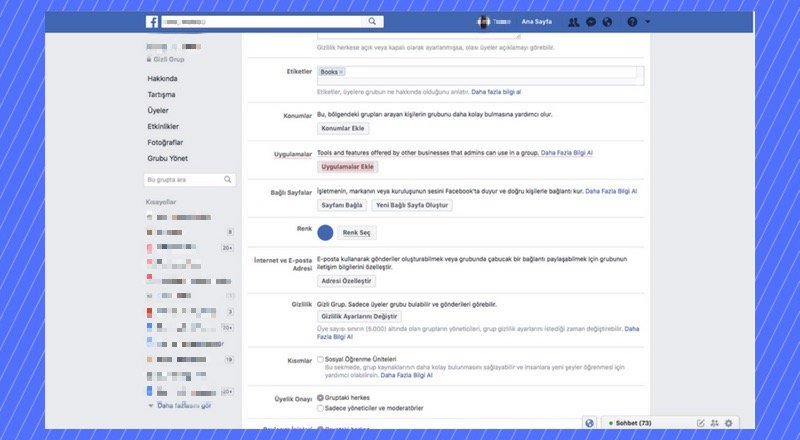800x440 pixels.
Task: Open Üyeler in left sidebar
Action: tap(160, 111)
